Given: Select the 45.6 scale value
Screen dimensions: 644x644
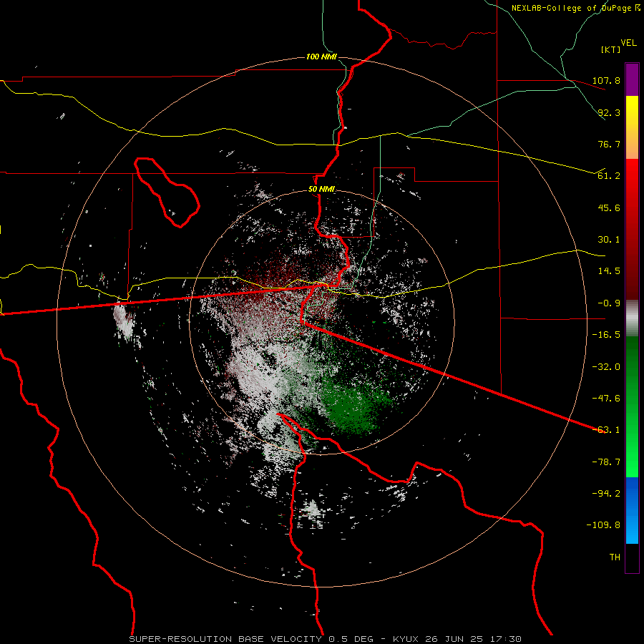Looking at the screenshot, I should pos(609,208).
